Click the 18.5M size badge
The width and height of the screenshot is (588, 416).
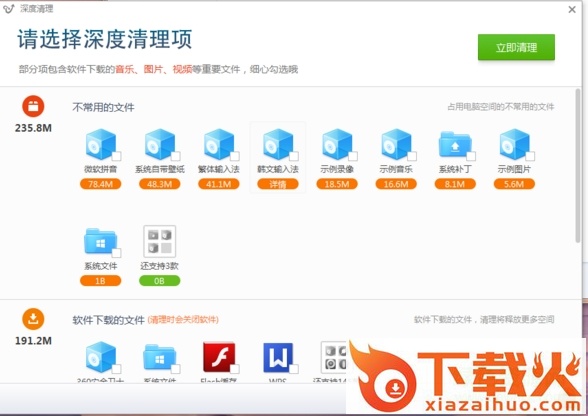point(337,184)
